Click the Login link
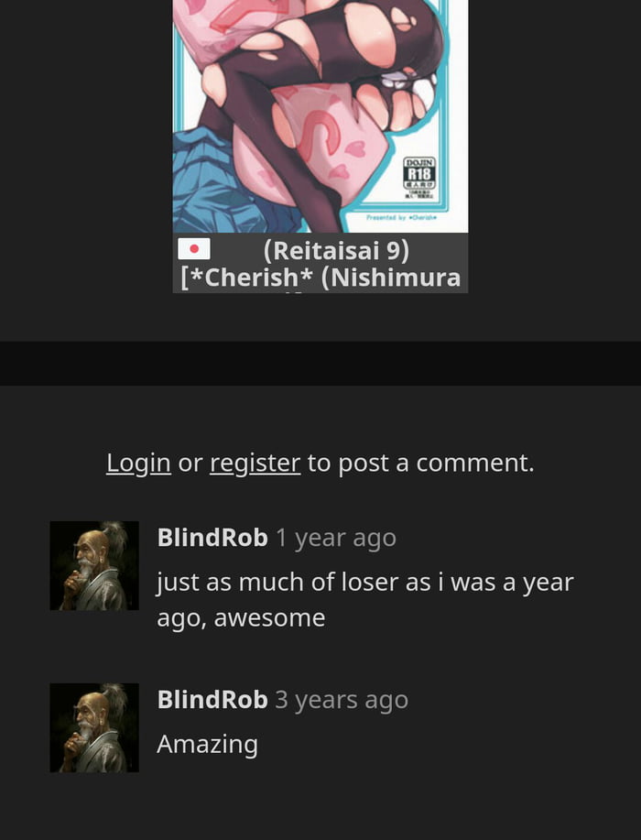Viewport: 641px width, 840px height. click(138, 463)
